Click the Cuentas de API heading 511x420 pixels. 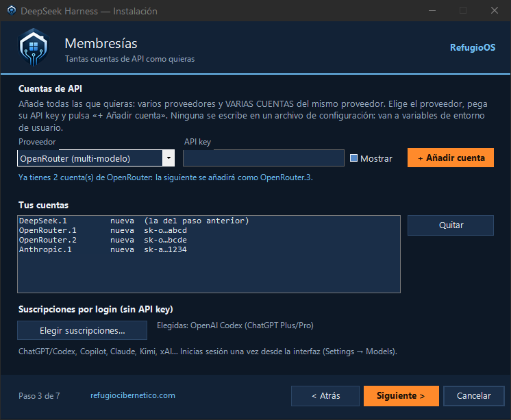pos(50,88)
